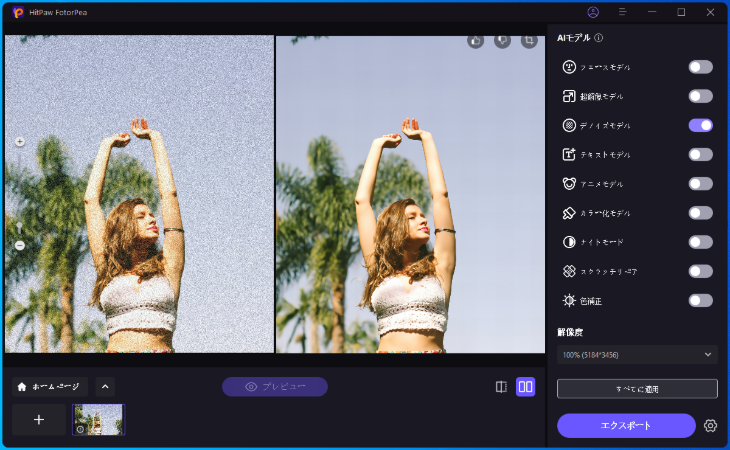Click the thumbs-up icon on the preview

coord(476,42)
